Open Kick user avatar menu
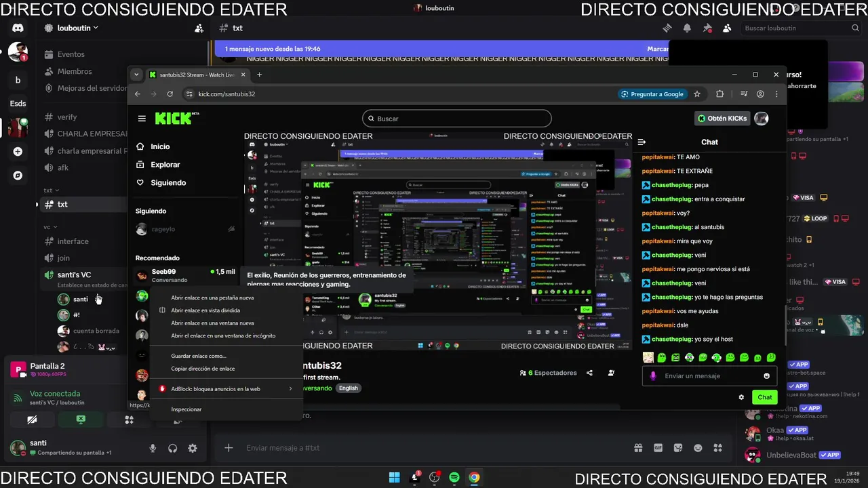Image resolution: width=868 pixels, height=488 pixels. [762, 119]
